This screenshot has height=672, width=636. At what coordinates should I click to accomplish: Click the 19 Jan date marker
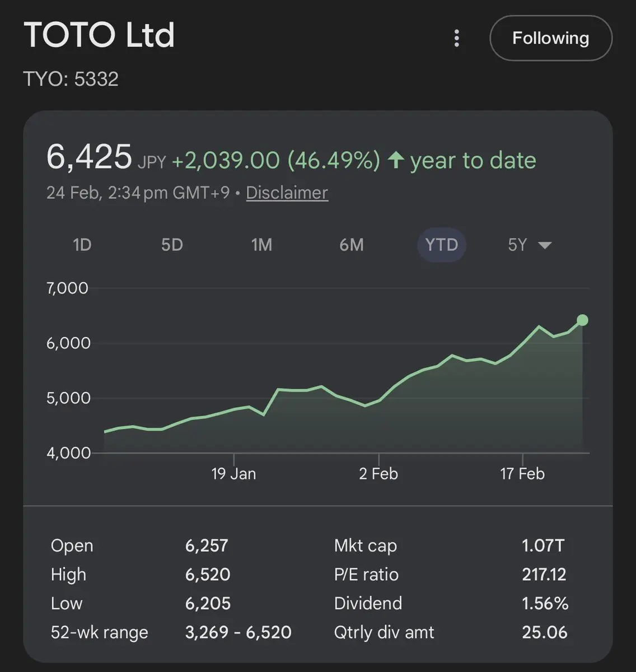tap(233, 474)
